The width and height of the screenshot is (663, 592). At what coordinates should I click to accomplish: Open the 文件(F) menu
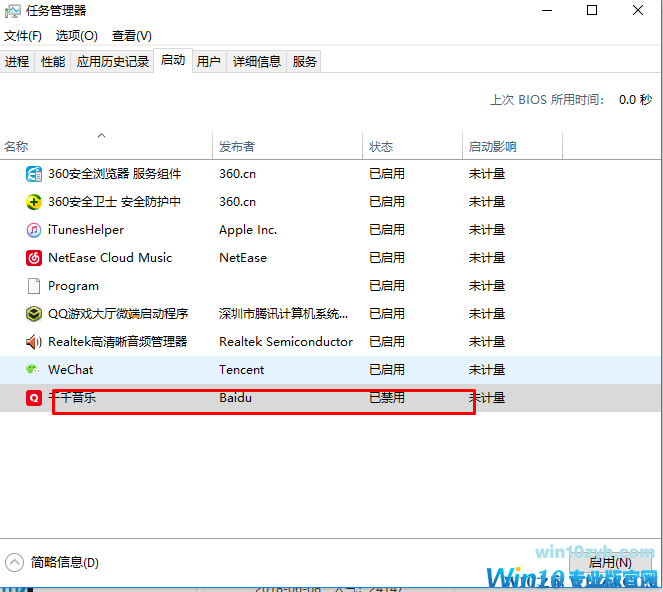click(23, 36)
